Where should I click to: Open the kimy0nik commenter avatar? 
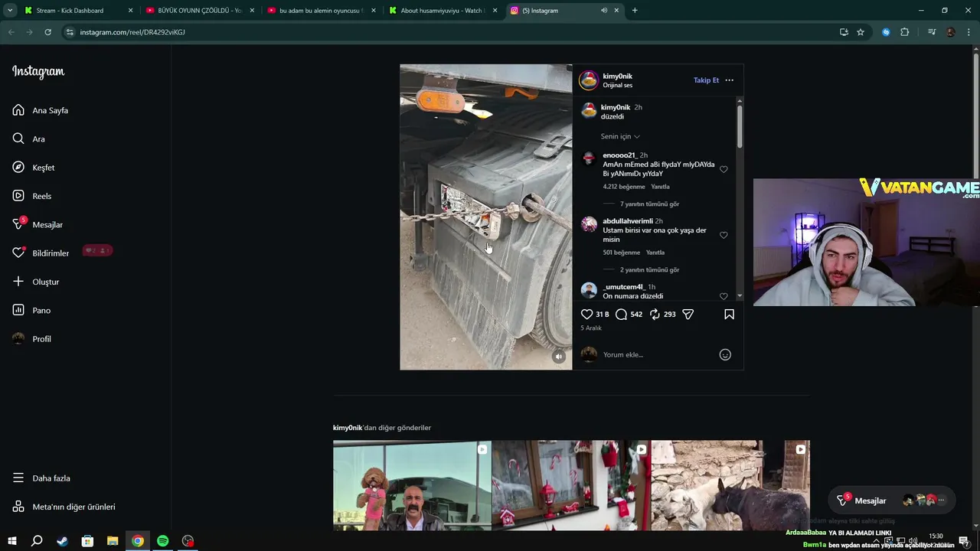coord(589,111)
